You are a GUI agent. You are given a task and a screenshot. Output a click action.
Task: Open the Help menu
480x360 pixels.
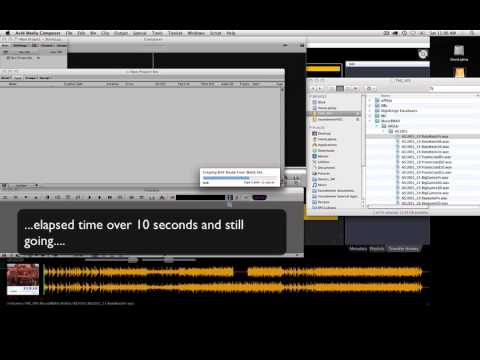tap(231, 33)
